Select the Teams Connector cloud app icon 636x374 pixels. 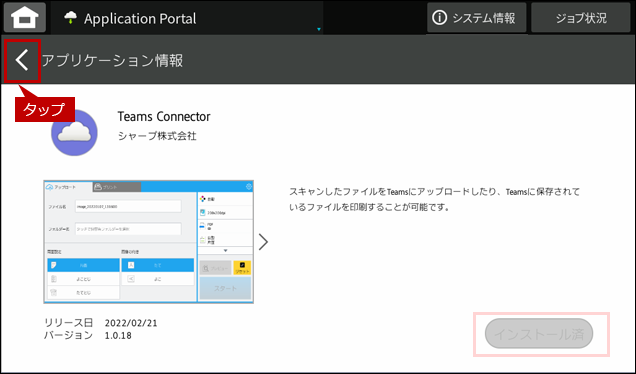coord(74,133)
